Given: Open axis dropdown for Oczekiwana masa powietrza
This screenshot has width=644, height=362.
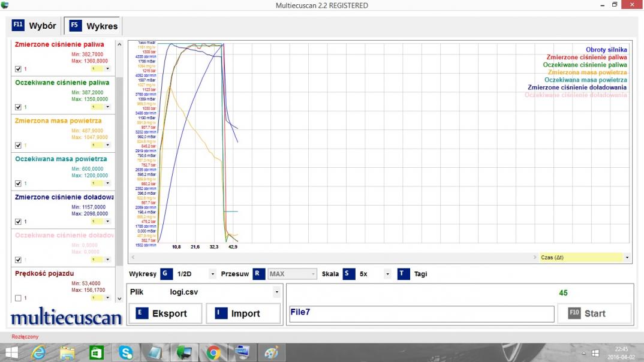Looking at the screenshot, I should point(107,183).
